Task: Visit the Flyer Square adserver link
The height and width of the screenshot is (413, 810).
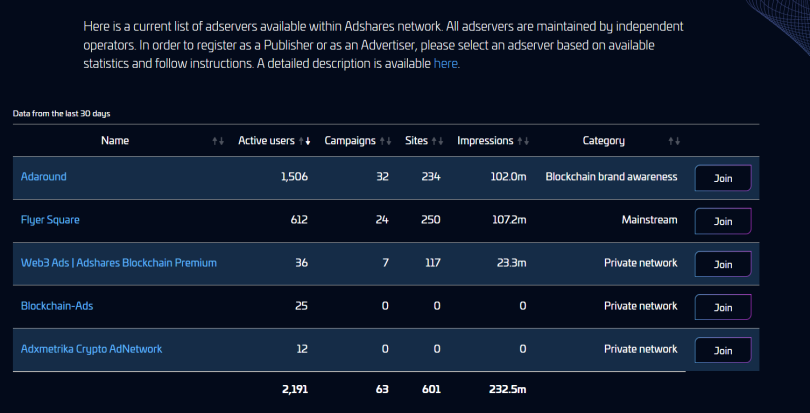Action: point(50,220)
